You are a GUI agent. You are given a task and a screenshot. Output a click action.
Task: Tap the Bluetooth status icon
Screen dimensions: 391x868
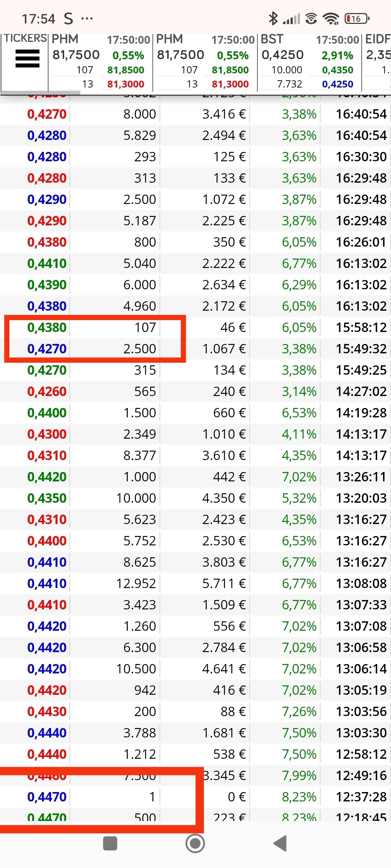[x=273, y=18]
